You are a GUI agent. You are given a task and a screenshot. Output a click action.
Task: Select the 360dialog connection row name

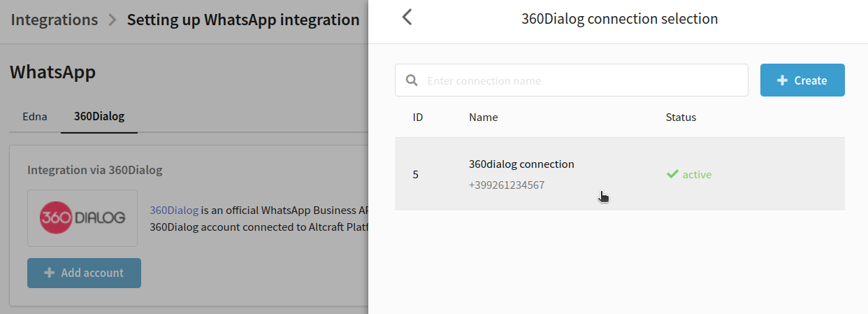tap(521, 164)
